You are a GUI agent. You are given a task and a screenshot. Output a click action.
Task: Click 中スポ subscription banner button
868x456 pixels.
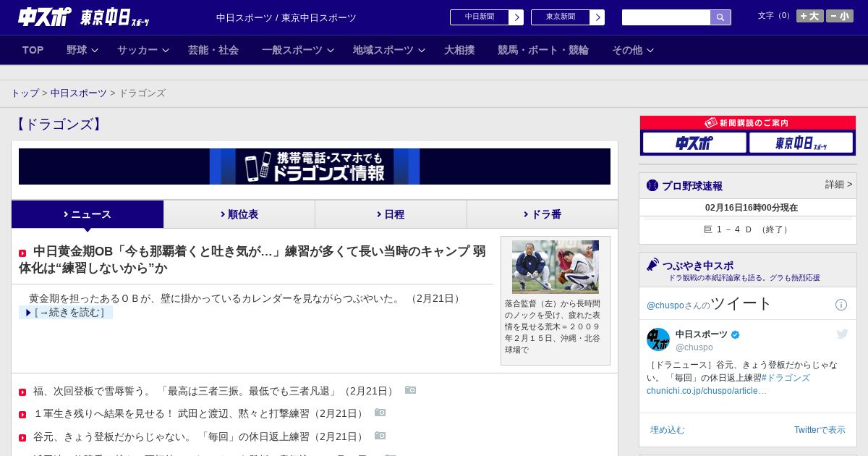click(x=694, y=143)
